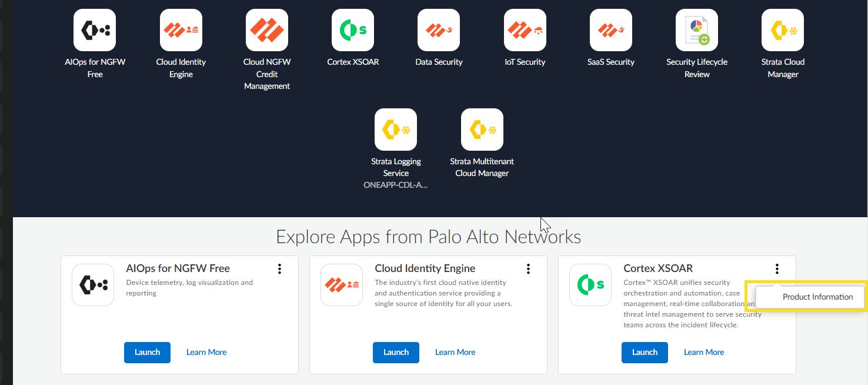868x385 pixels.
Task: Select Product Information from the popup menu
Action: [810, 297]
